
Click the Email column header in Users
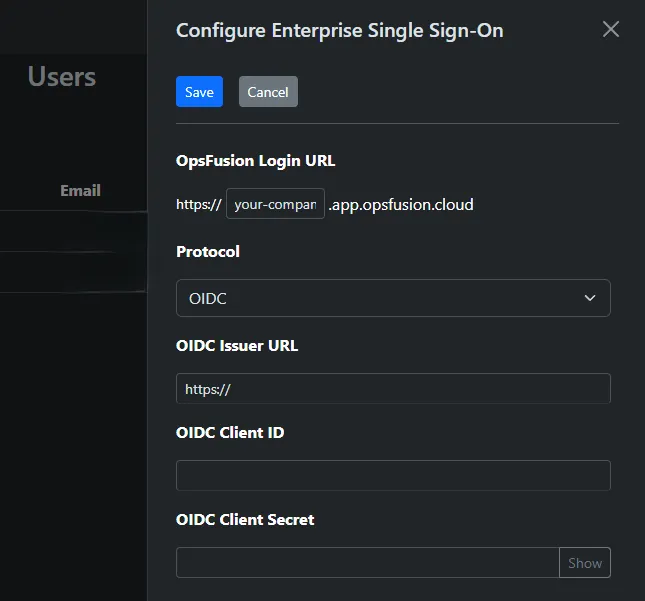click(80, 190)
